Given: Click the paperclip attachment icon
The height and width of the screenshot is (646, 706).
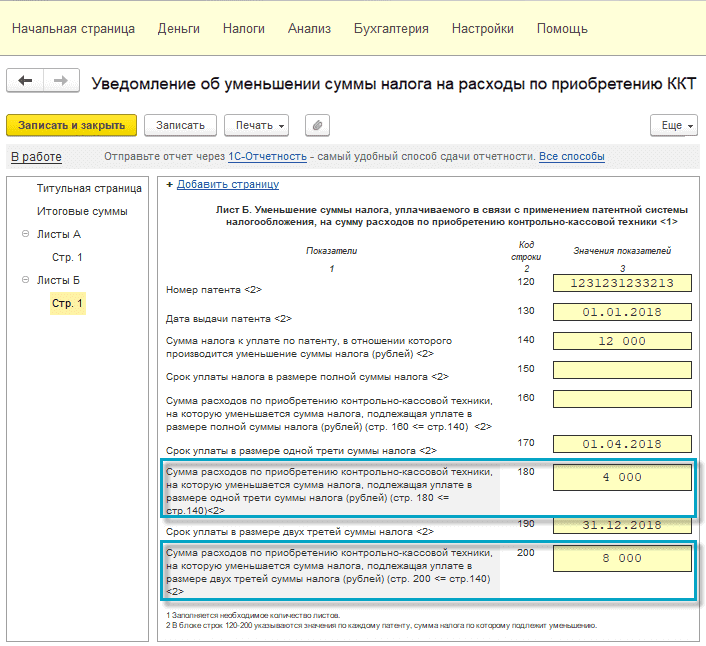Looking at the screenshot, I should pos(318,125).
